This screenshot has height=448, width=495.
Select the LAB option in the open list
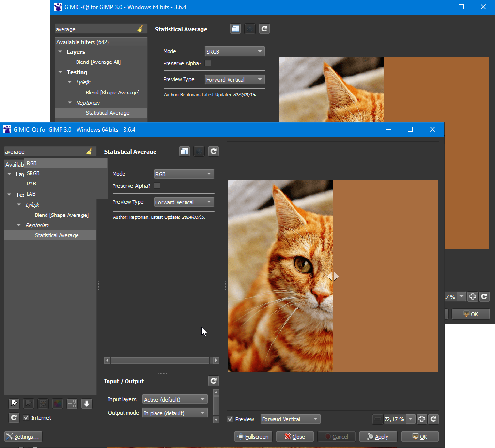[x=31, y=194]
